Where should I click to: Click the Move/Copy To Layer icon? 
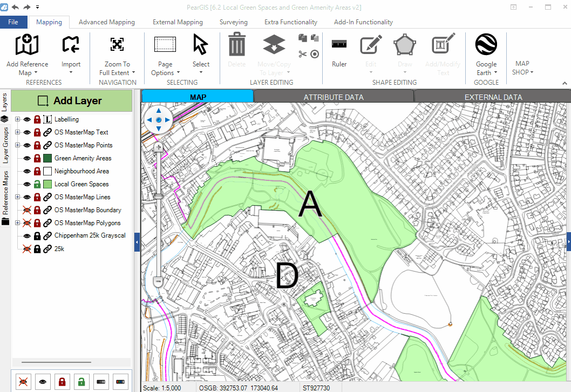pyautogui.click(x=274, y=44)
